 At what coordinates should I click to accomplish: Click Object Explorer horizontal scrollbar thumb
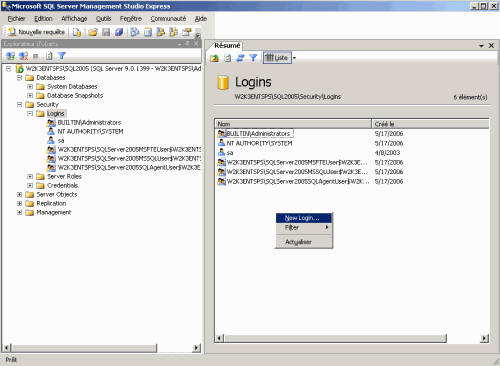pyautogui.click(x=84, y=348)
